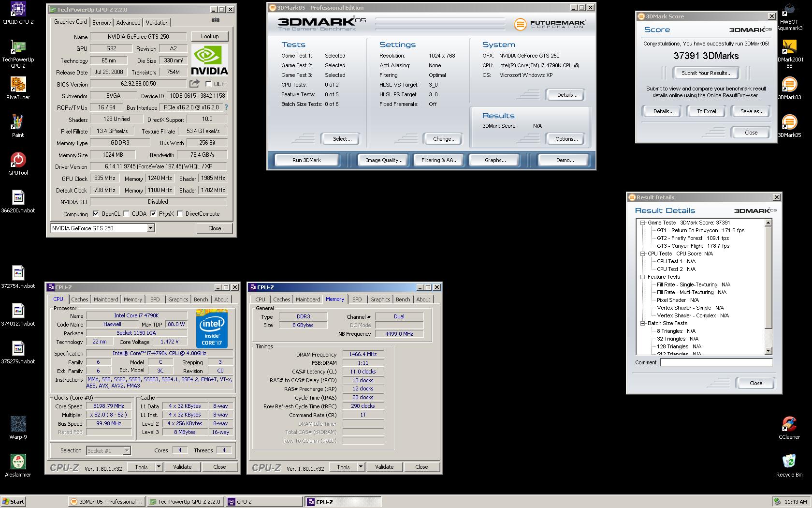Open SPD tab in CPU-Z Memory window

[357, 299]
